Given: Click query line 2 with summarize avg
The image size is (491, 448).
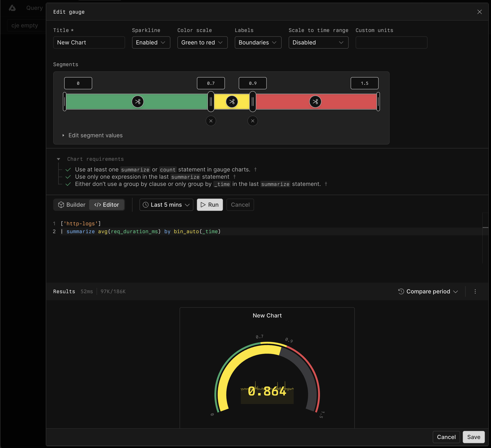Looking at the screenshot, I should (141, 231).
